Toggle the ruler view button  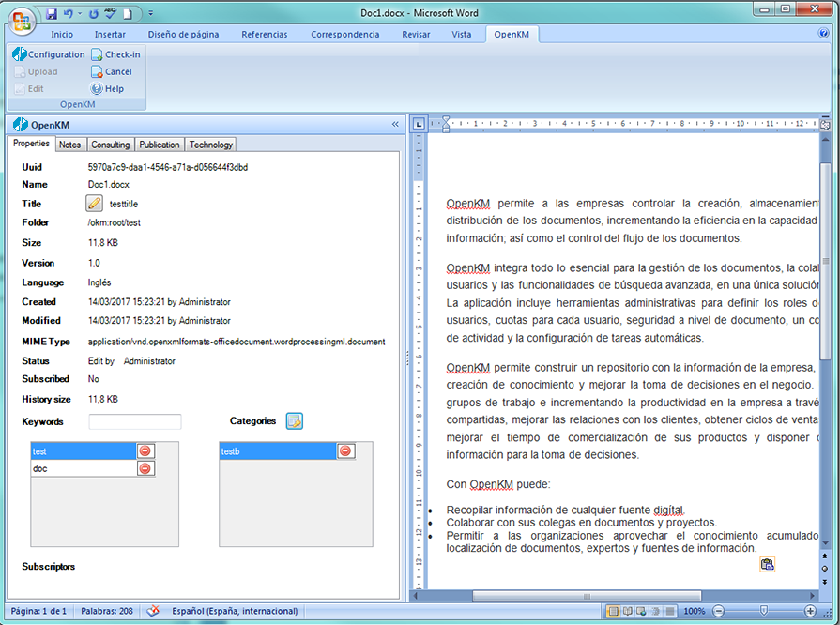(825, 125)
